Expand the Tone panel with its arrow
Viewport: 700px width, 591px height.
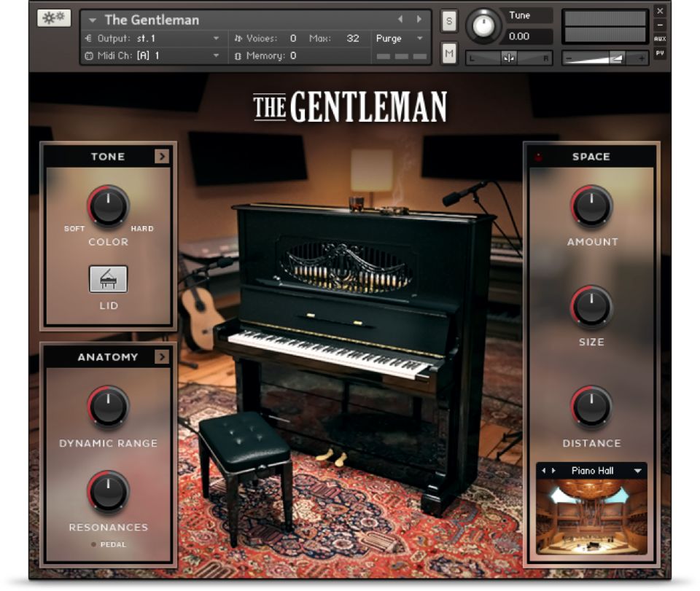point(162,156)
